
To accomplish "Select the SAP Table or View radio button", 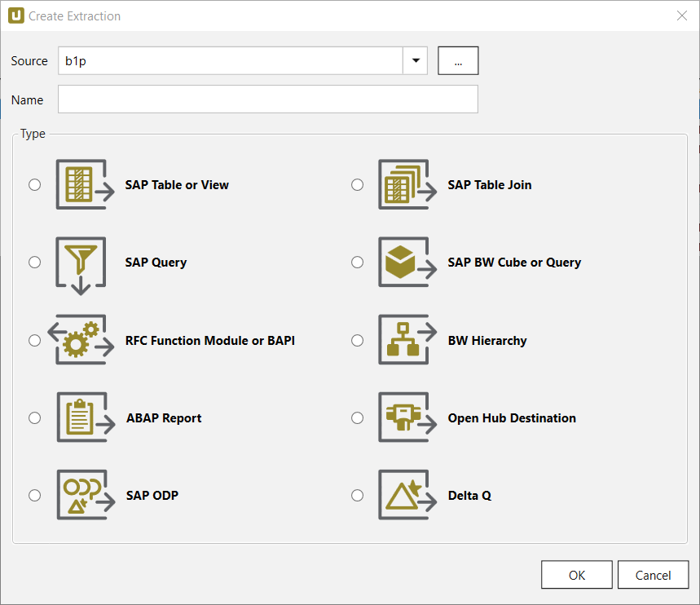I will pyautogui.click(x=35, y=184).
